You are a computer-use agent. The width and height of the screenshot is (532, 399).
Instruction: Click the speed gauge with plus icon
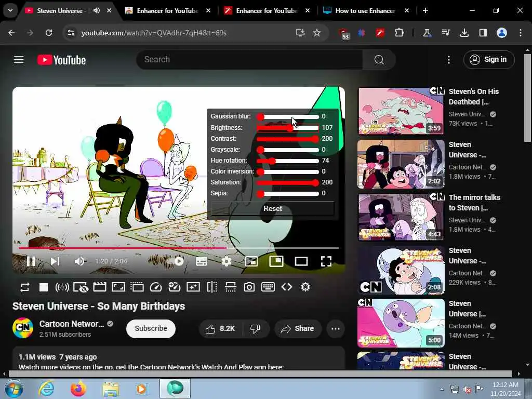click(175, 287)
